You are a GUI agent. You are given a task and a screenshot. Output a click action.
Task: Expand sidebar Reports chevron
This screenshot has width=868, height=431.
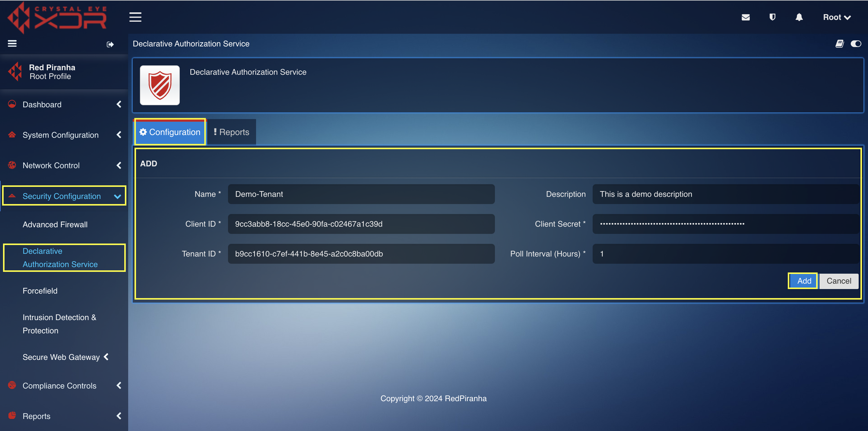pos(119,416)
